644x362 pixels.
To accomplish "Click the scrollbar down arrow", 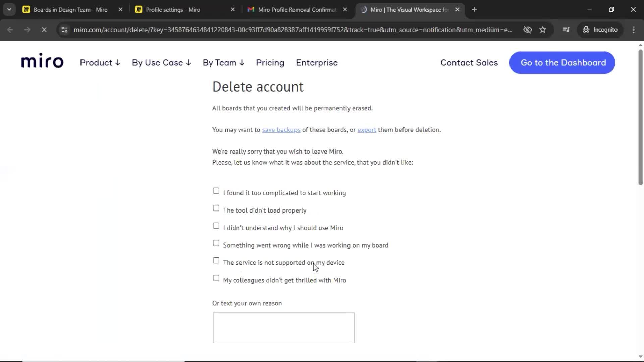I will 640,357.
